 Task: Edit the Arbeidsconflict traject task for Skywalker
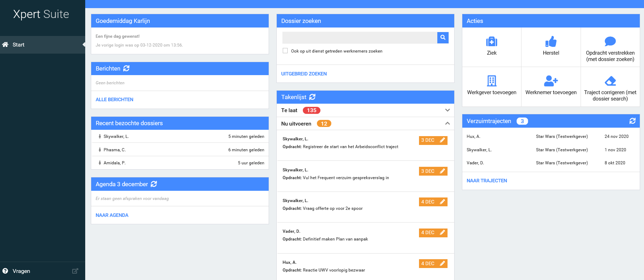[x=442, y=140]
